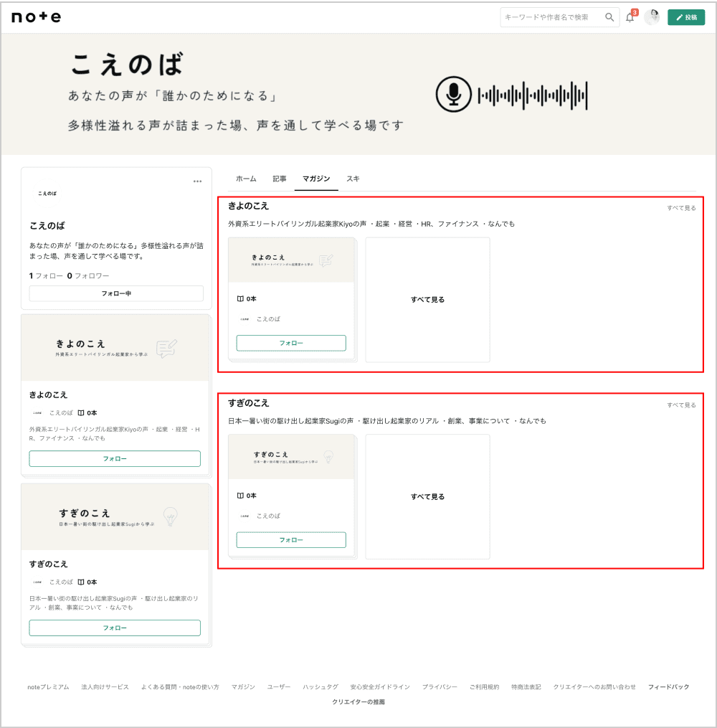Open マガジン footer link
This screenshot has width=717, height=728.
click(243, 687)
